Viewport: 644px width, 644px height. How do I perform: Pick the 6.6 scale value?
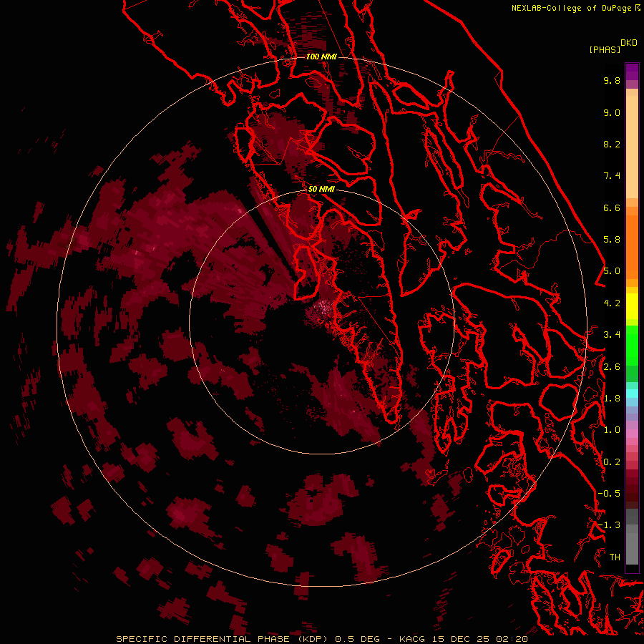612,208
